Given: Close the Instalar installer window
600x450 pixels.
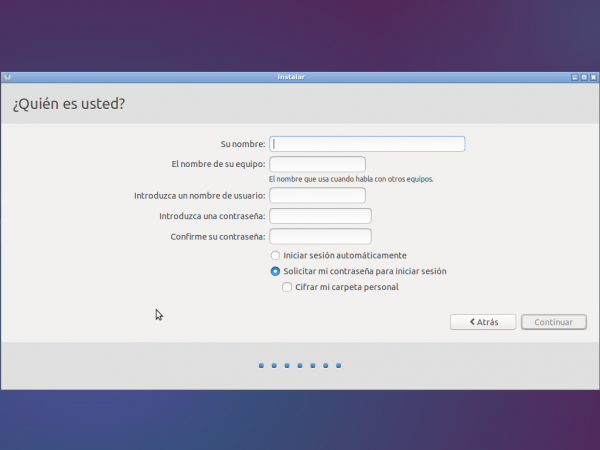Looking at the screenshot, I should (x=592, y=77).
